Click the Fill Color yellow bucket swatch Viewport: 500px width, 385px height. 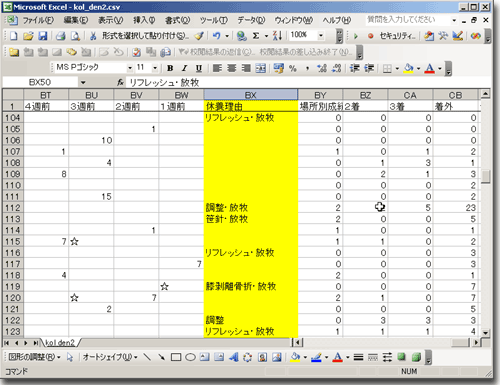[x=408, y=68]
